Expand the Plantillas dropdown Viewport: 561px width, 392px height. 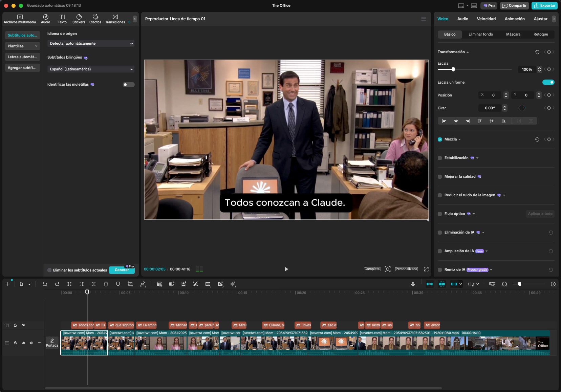click(x=22, y=46)
